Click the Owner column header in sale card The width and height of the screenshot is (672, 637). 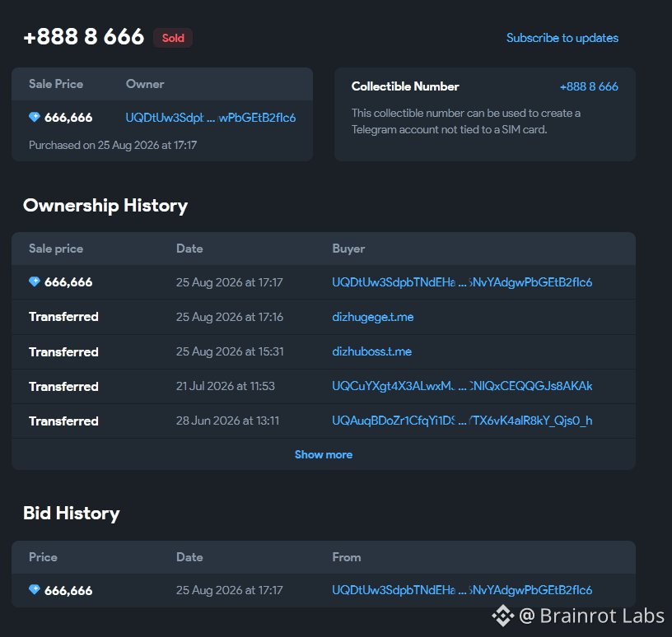pos(145,84)
